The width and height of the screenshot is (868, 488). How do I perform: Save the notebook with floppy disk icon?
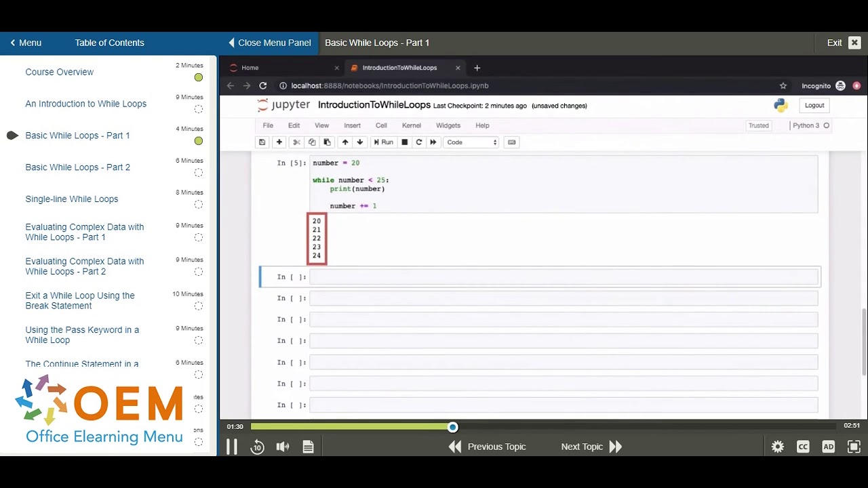[x=262, y=142]
